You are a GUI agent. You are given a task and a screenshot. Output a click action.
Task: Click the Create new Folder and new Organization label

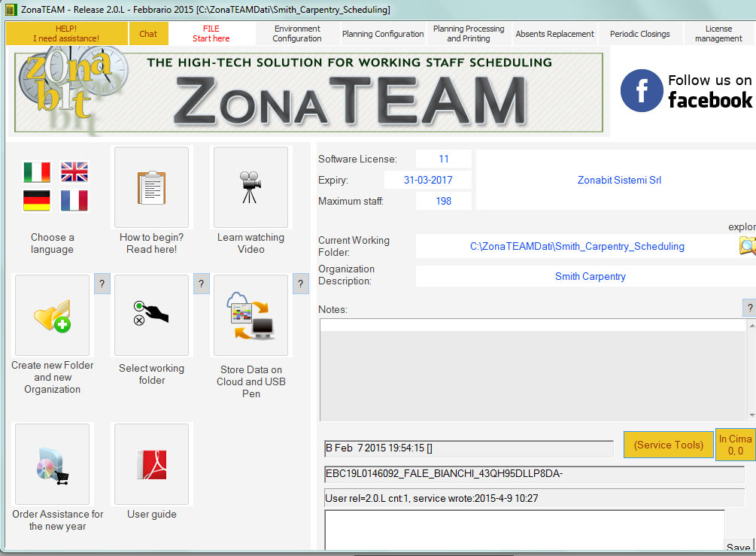(52, 377)
